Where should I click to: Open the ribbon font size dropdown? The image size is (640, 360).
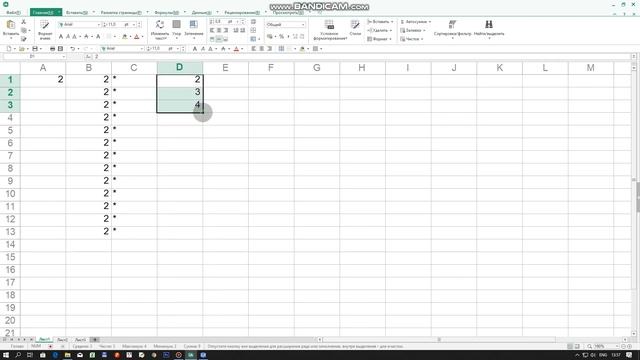click(x=134, y=25)
